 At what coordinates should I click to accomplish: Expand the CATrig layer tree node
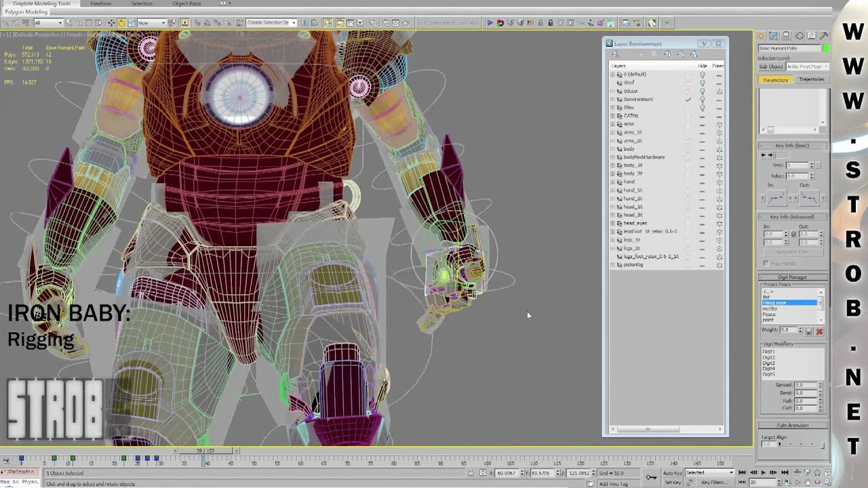(613, 116)
